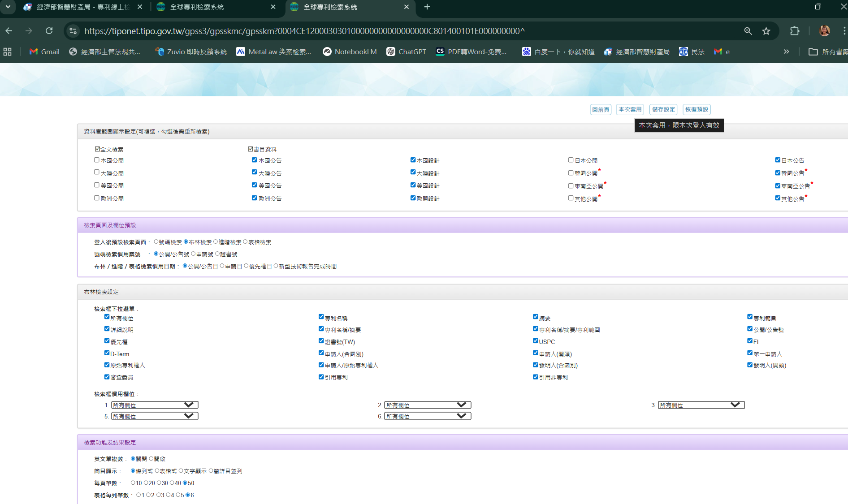Open new tab with plus icon
The image size is (848, 504).
pos(427,7)
